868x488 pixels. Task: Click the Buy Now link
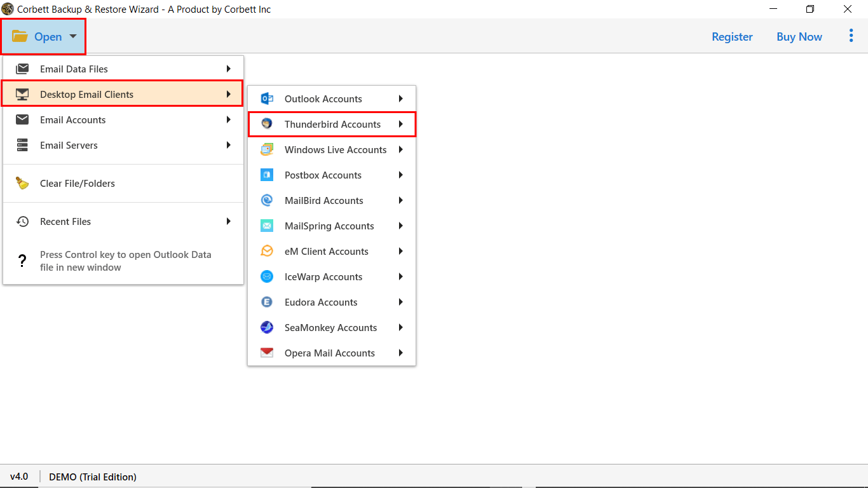pyautogui.click(x=799, y=37)
